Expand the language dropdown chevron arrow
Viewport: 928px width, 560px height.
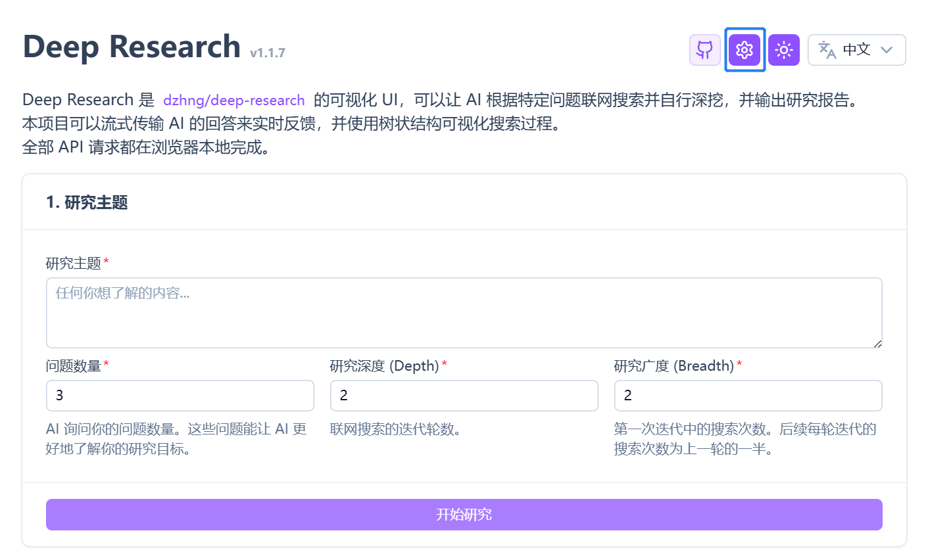click(x=887, y=50)
